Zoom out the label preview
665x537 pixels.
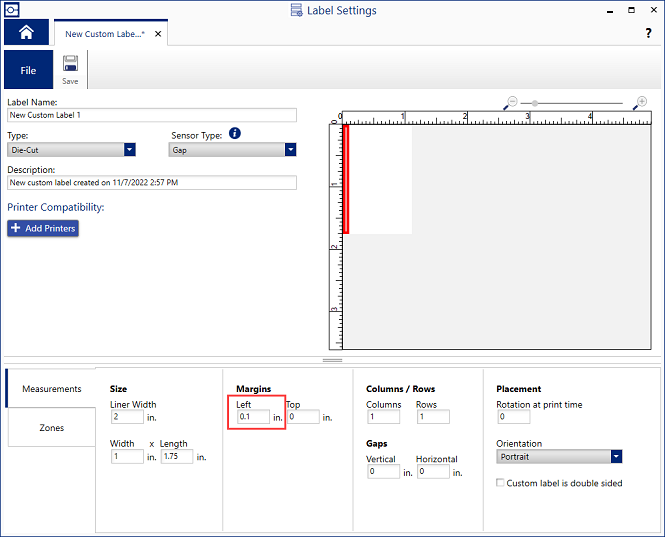(x=510, y=103)
